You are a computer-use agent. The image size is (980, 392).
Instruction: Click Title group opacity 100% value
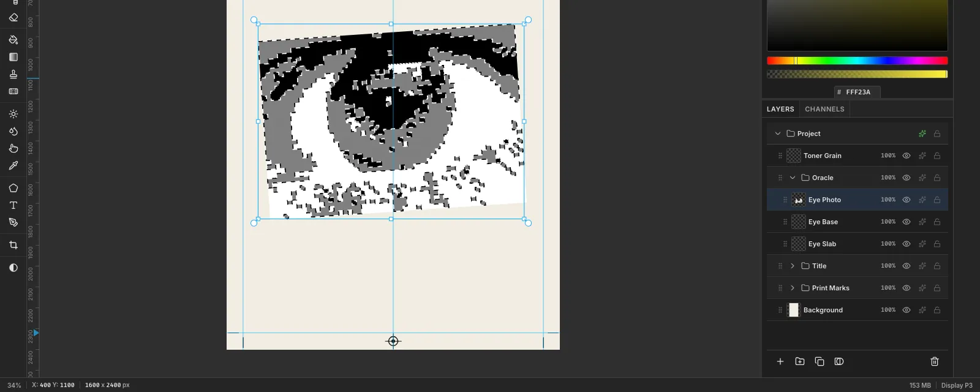[888, 266]
